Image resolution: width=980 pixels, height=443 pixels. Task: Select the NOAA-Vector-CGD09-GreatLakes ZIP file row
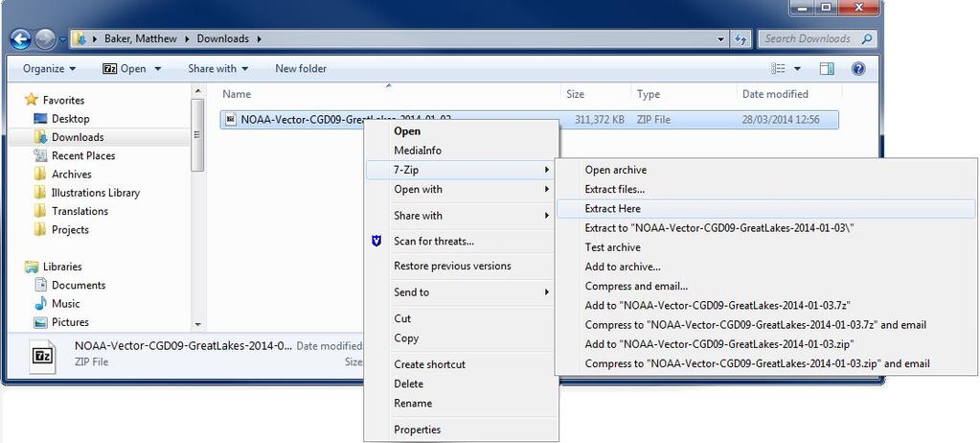point(529,120)
